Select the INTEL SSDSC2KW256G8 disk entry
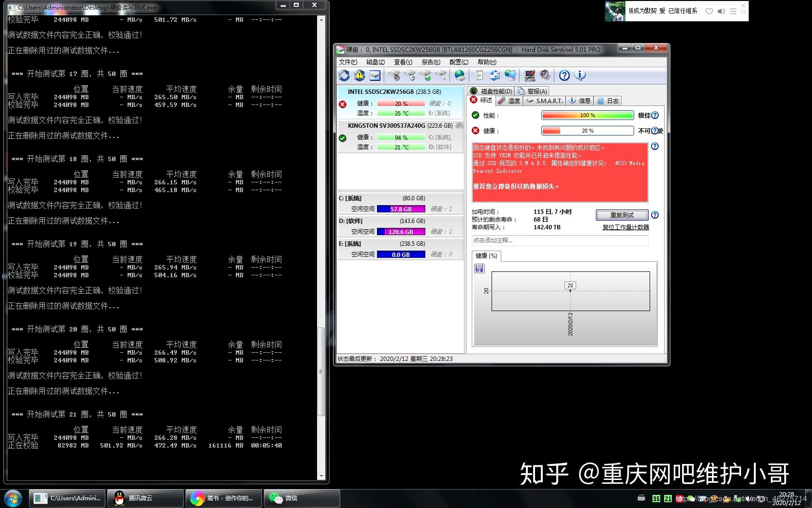This screenshot has height=508, width=812. [400, 102]
